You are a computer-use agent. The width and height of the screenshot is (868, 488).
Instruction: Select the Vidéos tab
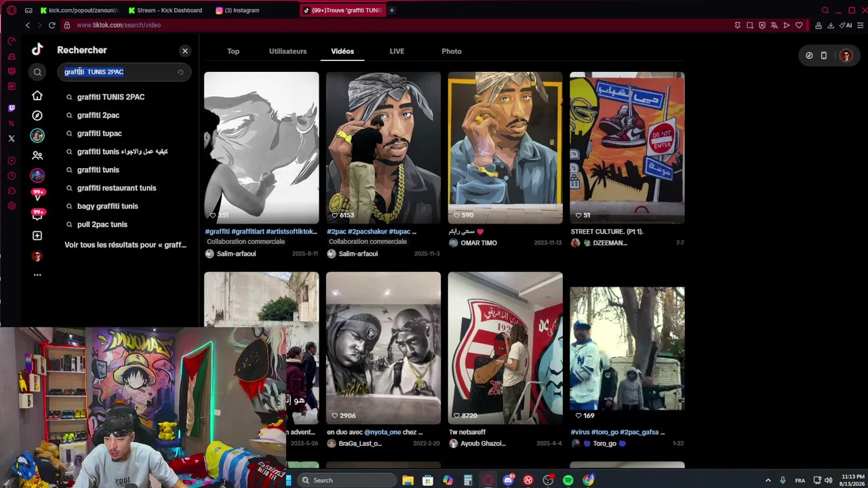342,51
